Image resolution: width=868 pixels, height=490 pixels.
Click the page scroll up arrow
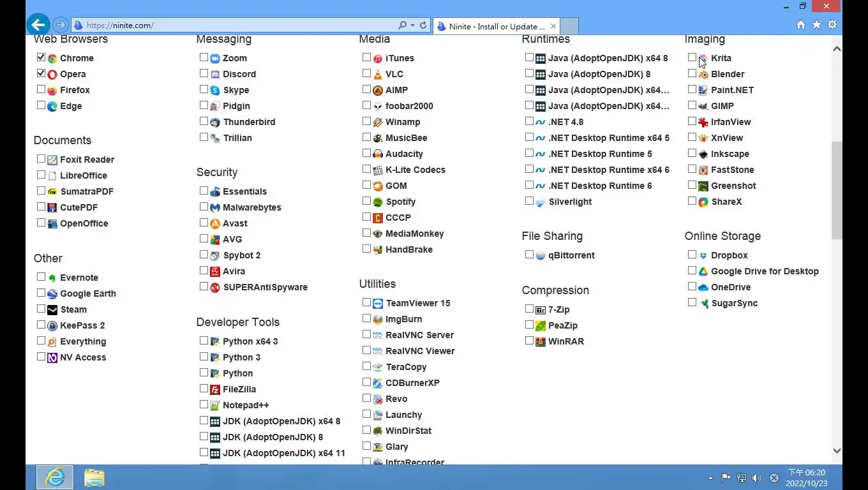coord(837,48)
